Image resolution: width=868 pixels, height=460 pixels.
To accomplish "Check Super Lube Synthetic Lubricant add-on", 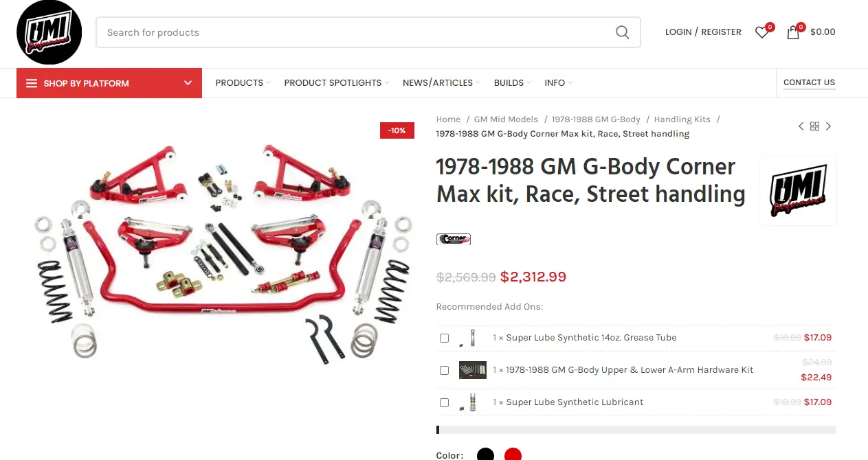I will (444, 402).
